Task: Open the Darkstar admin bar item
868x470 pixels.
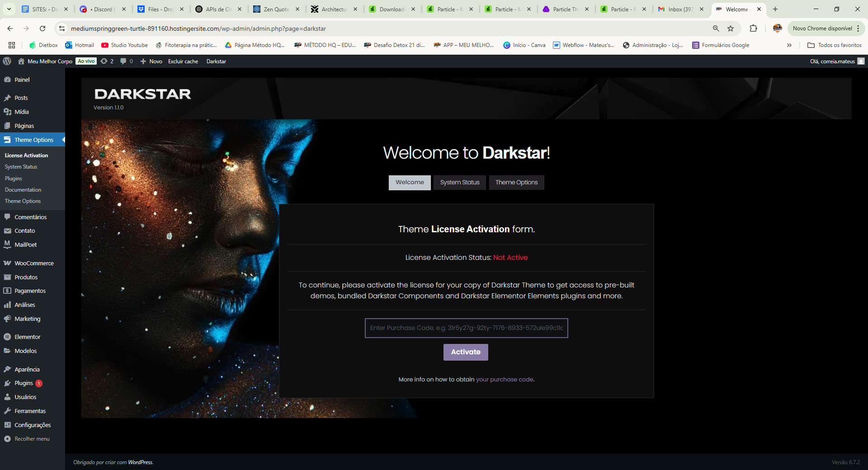Action: (216, 61)
